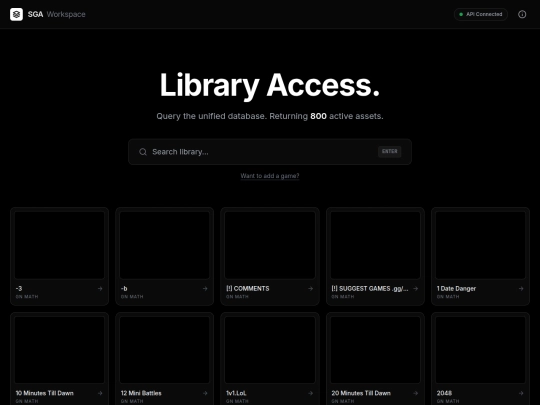The image size is (540, 405).
Task: Click the SGA logo icon
Action: [17, 14]
